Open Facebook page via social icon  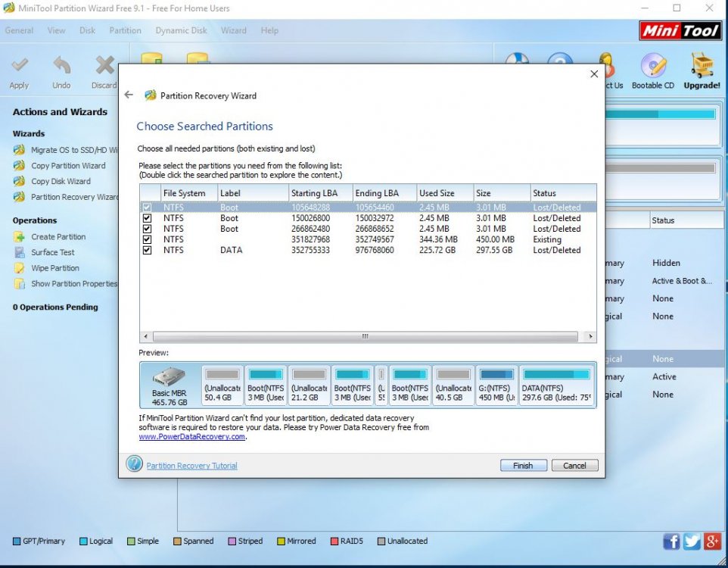click(x=671, y=541)
